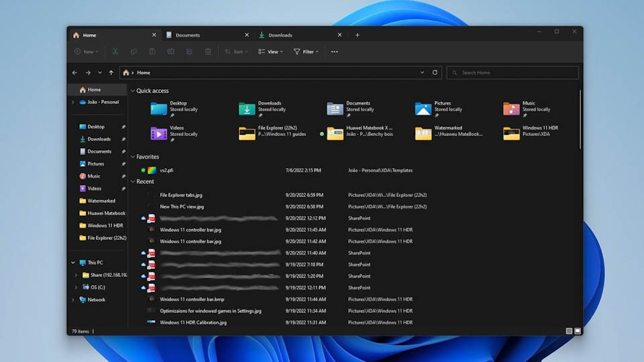This screenshot has width=644, height=362.
Task: Click the Delete trash icon in toolbar
Action: pos(208,52)
